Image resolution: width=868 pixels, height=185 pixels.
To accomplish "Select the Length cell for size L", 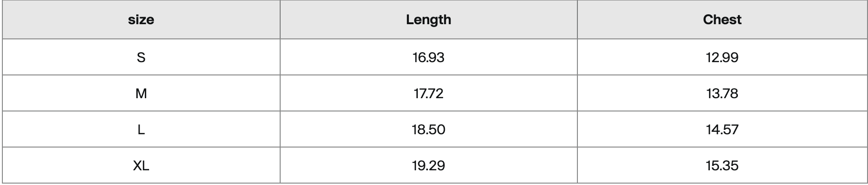I will 429,129.
